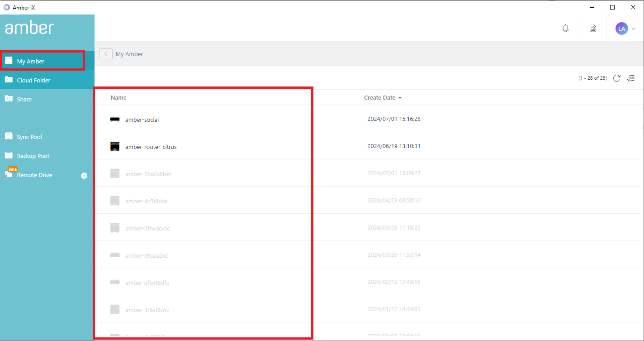The image size is (644, 341).
Task: Click date 2024/03/29 11:18:22
Action: [x=394, y=228]
